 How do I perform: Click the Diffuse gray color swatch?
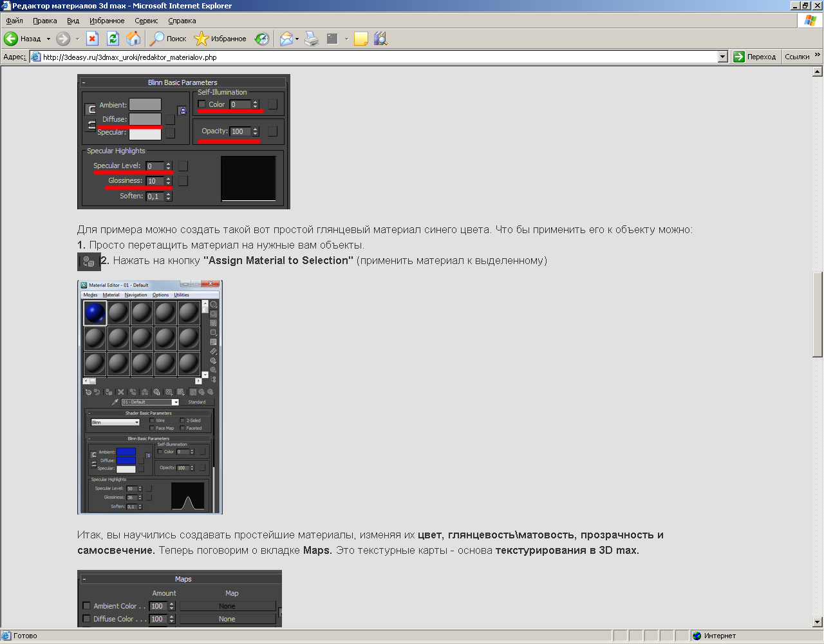click(145, 119)
